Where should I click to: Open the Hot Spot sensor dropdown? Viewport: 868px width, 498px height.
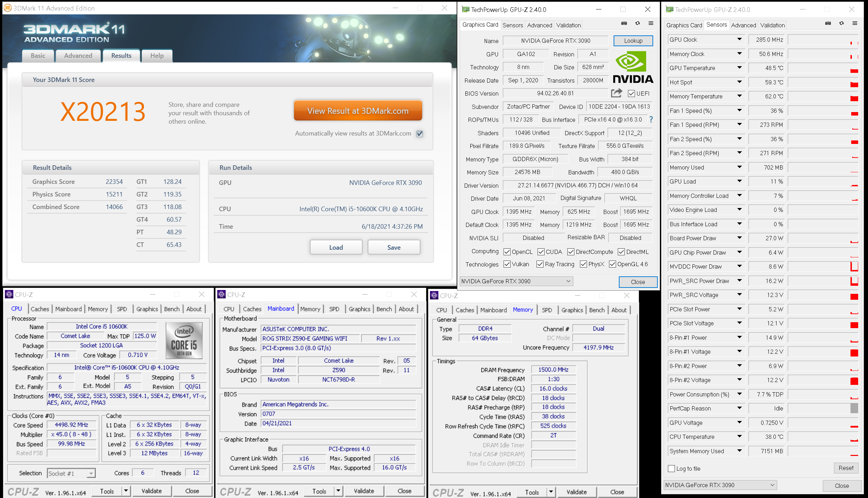[x=739, y=82]
